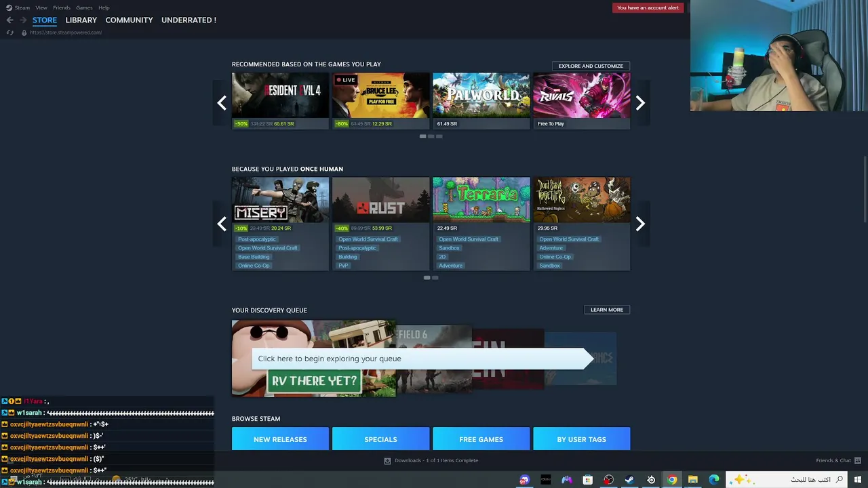
Task: Click the Palworld price 61.49 SR
Action: coord(447,124)
